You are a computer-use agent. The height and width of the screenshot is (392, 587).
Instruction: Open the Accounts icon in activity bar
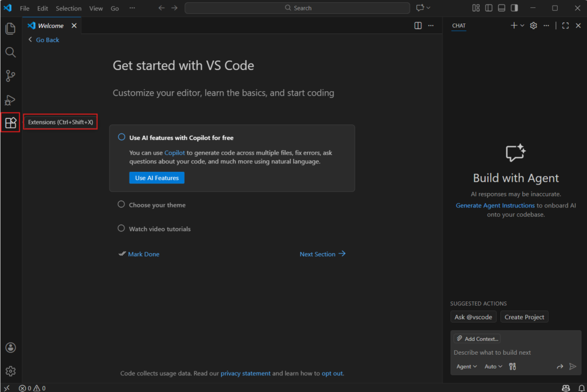click(10, 347)
